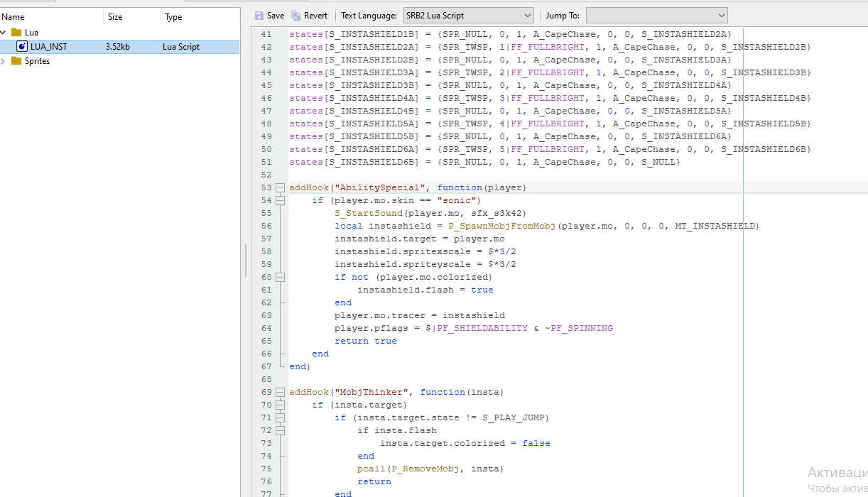Click on instashield.target = player.mo line

(420, 239)
